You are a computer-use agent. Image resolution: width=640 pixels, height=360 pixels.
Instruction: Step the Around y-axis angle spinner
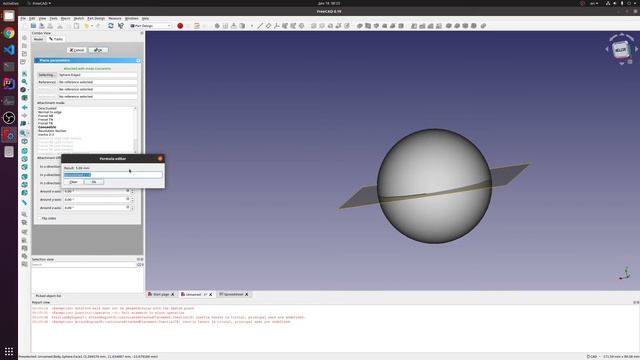pyautogui.click(x=132, y=200)
